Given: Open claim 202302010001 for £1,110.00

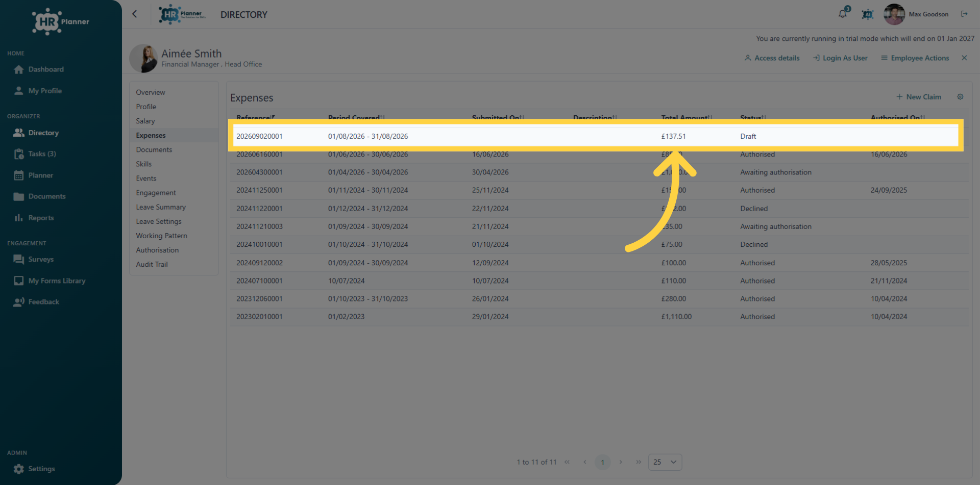Looking at the screenshot, I should (x=599, y=317).
